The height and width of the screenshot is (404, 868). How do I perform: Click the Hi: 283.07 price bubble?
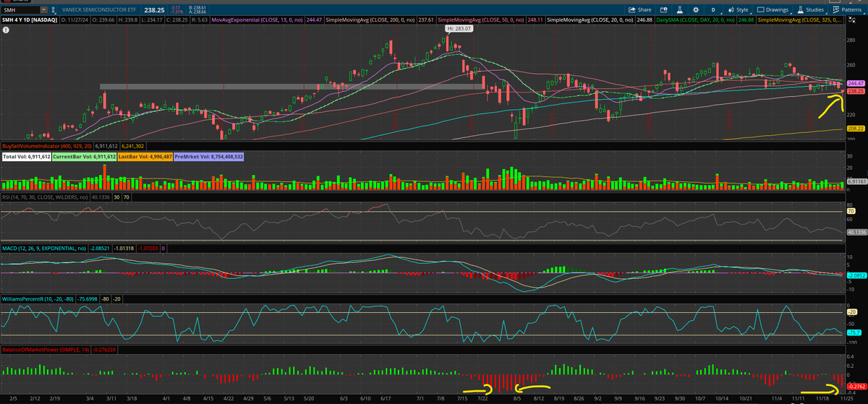click(x=459, y=29)
